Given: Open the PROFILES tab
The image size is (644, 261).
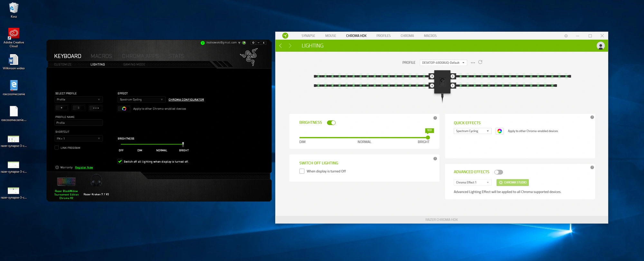Looking at the screenshot, I should [x=384, y=36].
